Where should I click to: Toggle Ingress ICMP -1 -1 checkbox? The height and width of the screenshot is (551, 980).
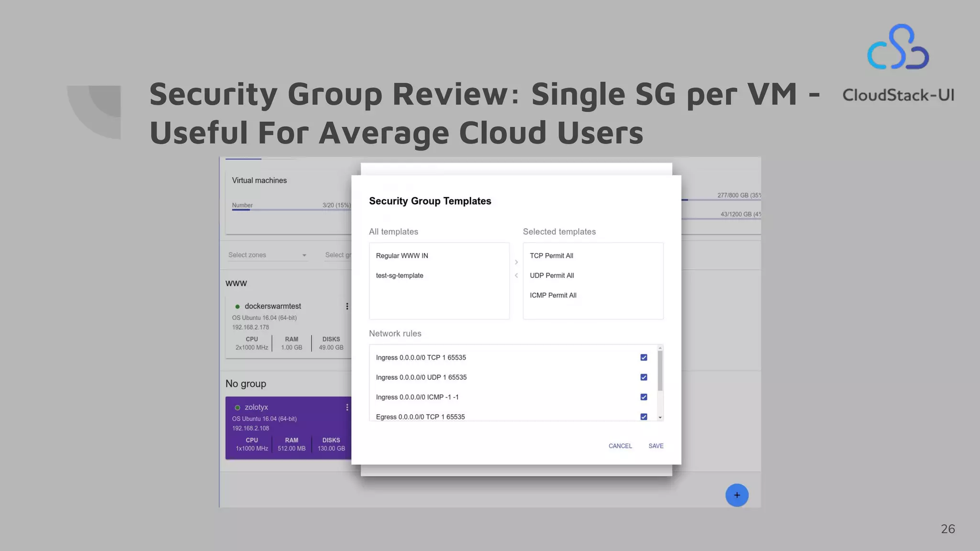[644, 397]
